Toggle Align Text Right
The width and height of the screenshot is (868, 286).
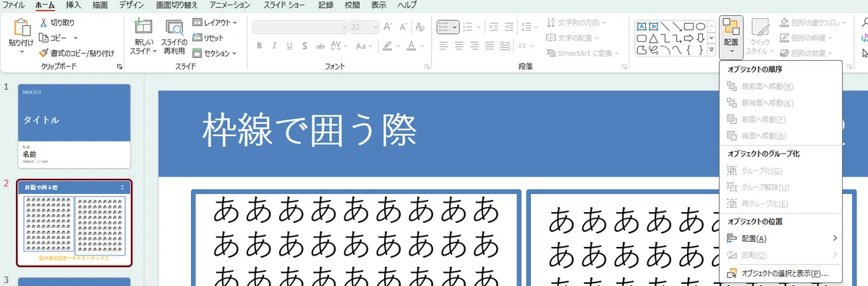click(x=474, y=46)
